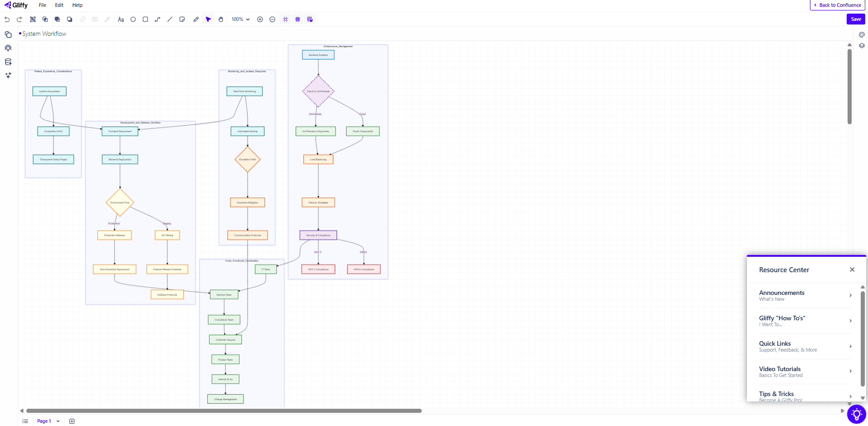Open the File menu

(x=43, y=5)
